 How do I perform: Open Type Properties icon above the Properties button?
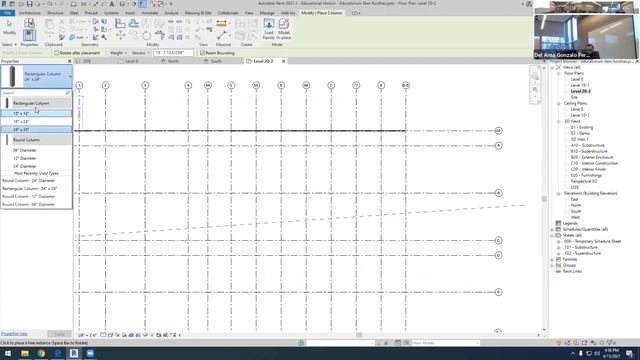click(29, 23)
